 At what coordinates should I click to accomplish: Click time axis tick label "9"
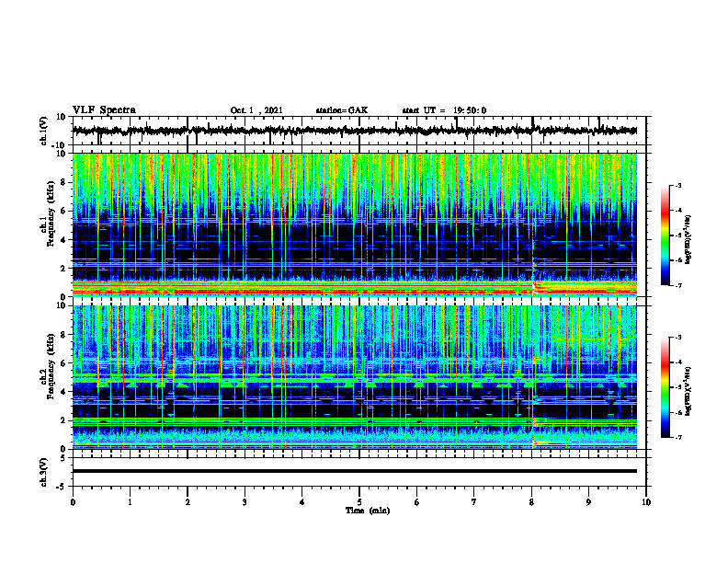coord(588,502)
